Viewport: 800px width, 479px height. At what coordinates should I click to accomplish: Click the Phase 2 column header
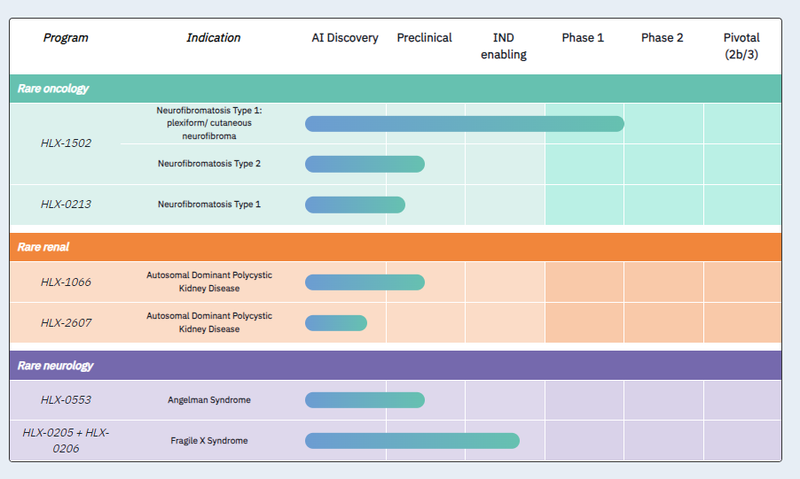(x=662, y=38)
